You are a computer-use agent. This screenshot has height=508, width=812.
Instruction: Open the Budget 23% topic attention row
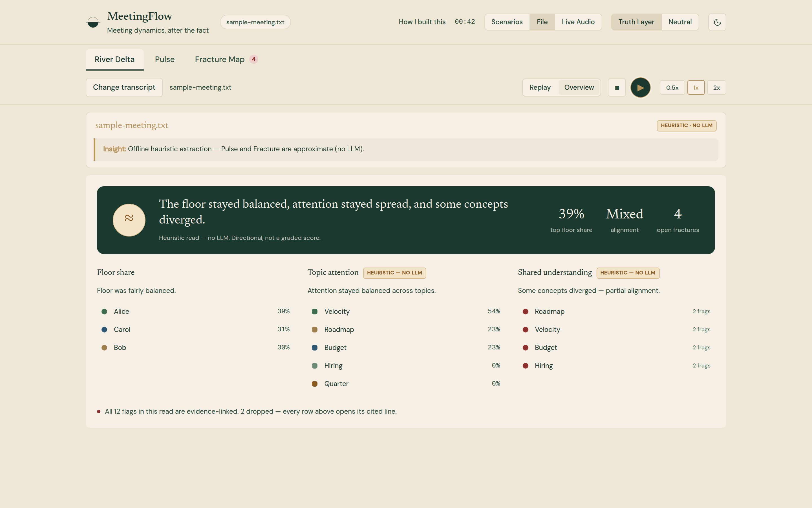406,348
